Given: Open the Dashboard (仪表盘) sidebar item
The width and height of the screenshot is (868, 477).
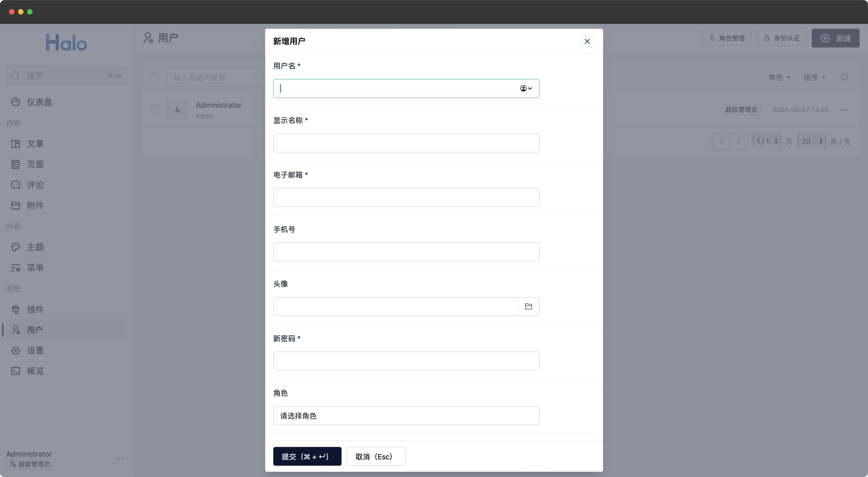Looking at the screenshot, I should [x=39, y=102].
